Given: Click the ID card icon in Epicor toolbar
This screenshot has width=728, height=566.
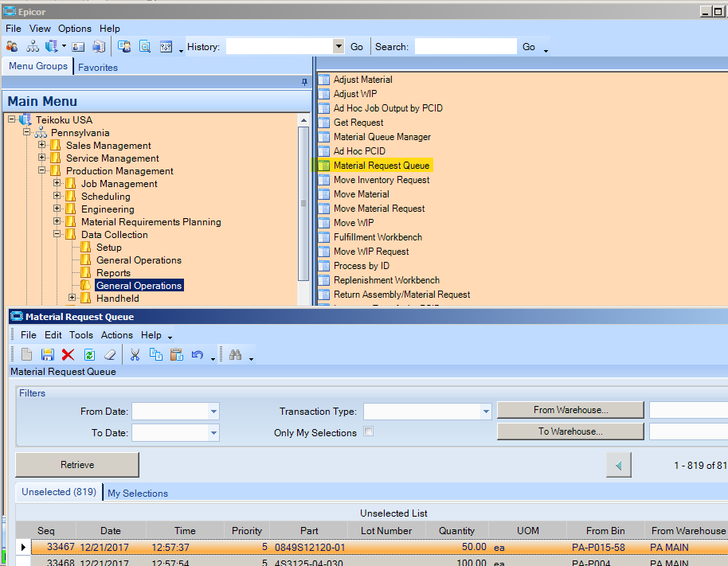Looking at the screenshot, I should 78,47.
